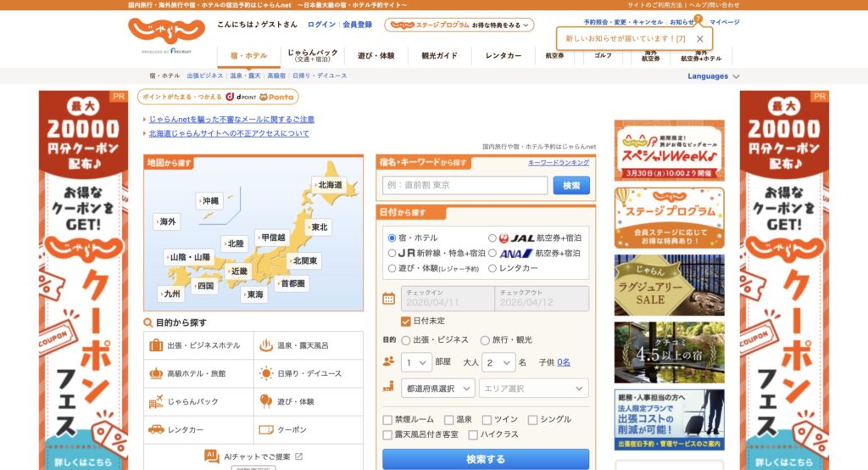868x470 pixels.
Task: Click the luxury hotel ryokan icon
Action: point(156,373)
